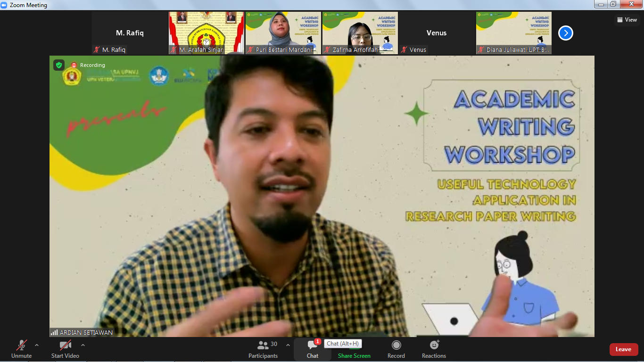Image resolution: width=644 pixels, height=362 pixels.
Task: Click Ardian Setiawan's signal strength bars icon
Action: (54, 332)
